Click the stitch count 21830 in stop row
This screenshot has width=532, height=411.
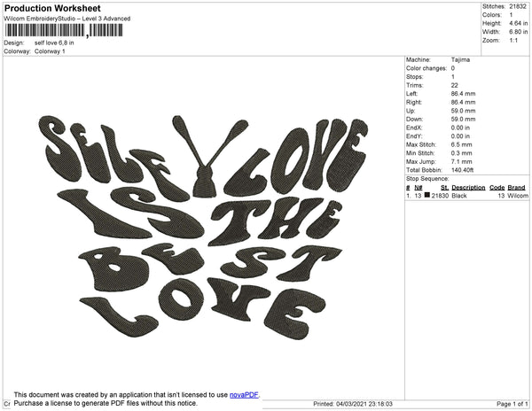click(x=440, y=196)
